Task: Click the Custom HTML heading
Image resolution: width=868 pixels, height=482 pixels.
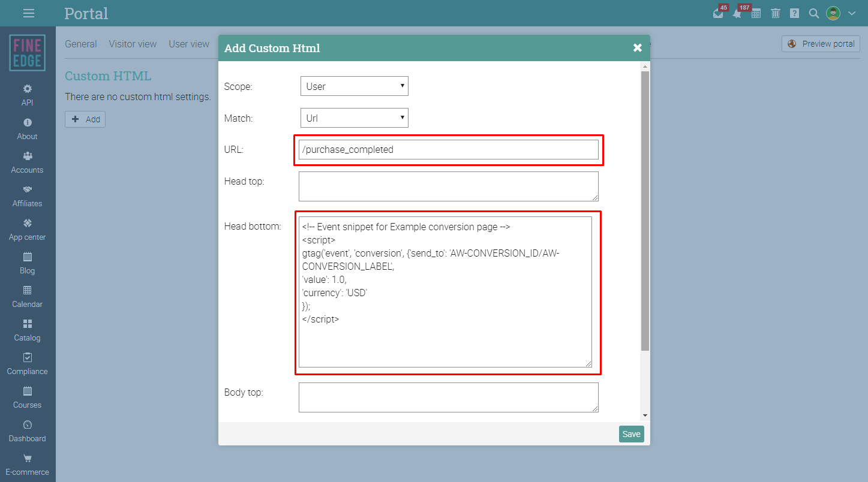Action: [x=108, y=76]
